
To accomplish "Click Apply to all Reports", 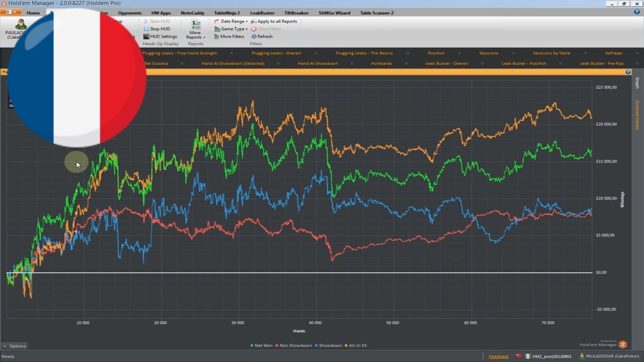I will 274,22.
